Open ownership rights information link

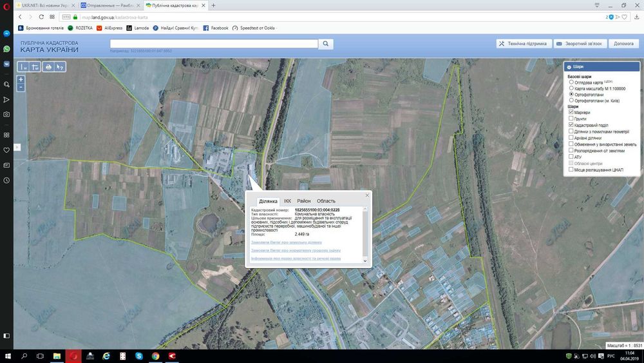[296, 259]
